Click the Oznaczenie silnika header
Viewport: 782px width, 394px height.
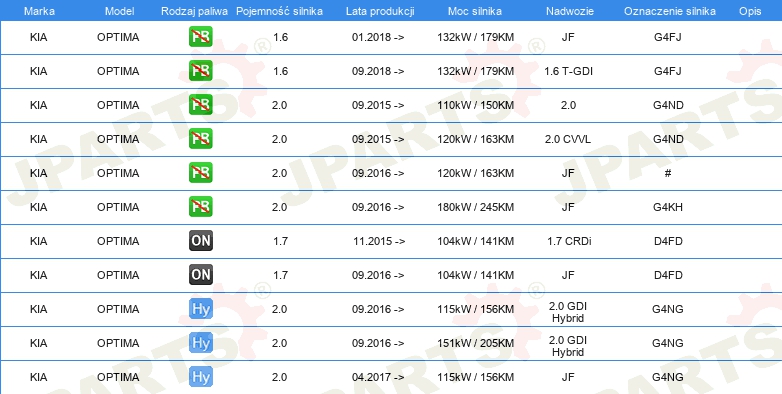670,11
